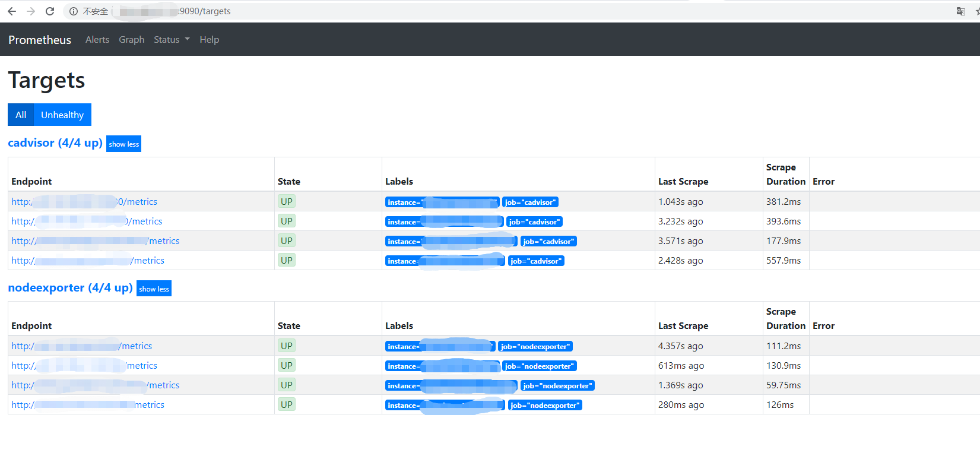Collapse cadvisor section with show less

[x=123, y=144]
